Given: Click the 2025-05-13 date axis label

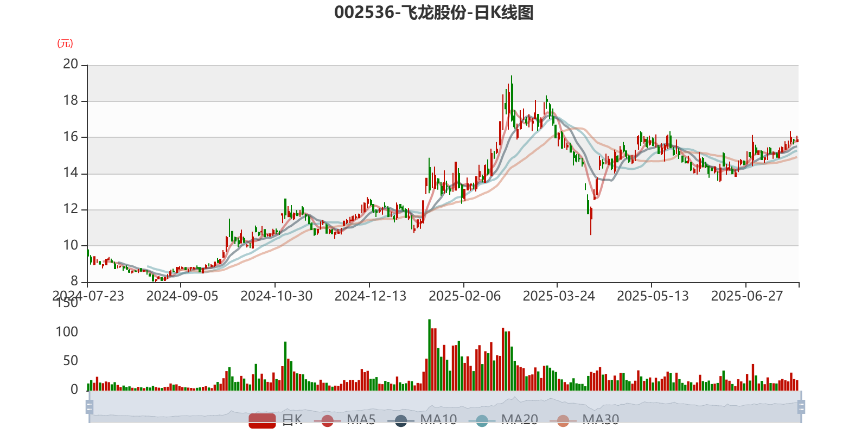Looking at the screenshot, I should (x=653, y=296).
